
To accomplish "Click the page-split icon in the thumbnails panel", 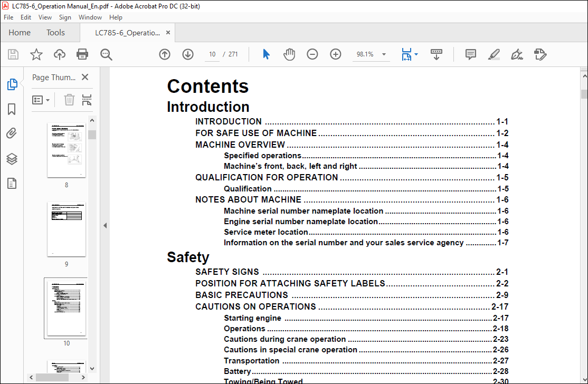I will (87, 100).
